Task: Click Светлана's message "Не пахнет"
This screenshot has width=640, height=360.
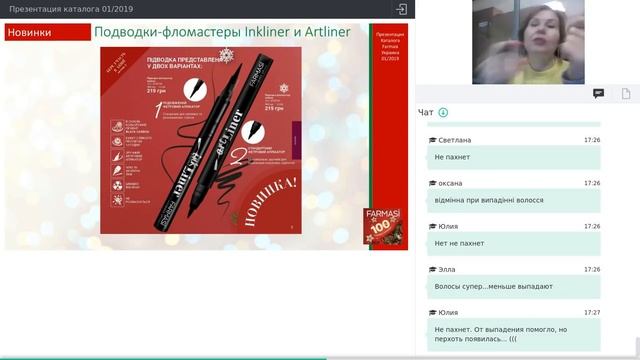Action: tap(514, 157)
